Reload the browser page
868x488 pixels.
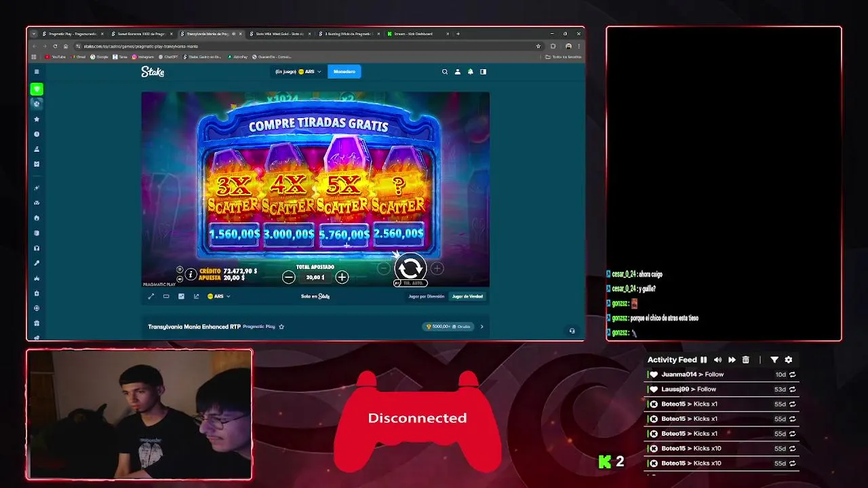(56, 46)
